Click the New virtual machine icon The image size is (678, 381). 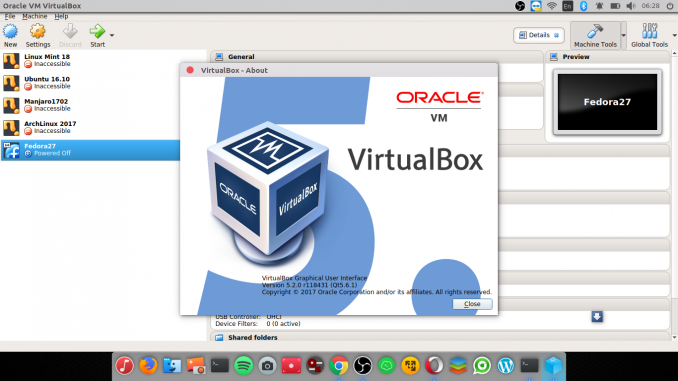pyautogui.click(x=10, y=32)
